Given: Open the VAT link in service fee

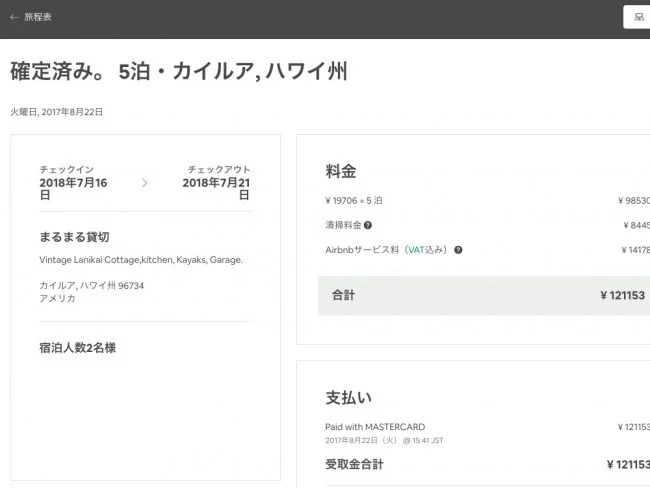Looking at the screenshot, I should point(416,250).
